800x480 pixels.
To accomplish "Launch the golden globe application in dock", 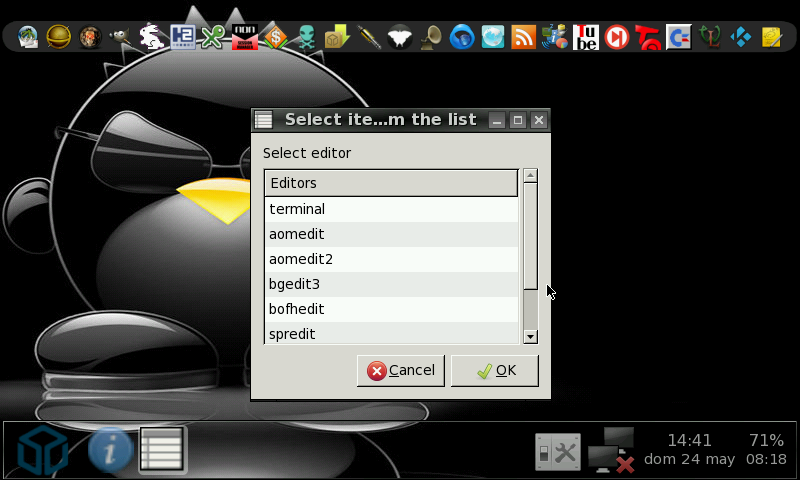I will point(58,37).
